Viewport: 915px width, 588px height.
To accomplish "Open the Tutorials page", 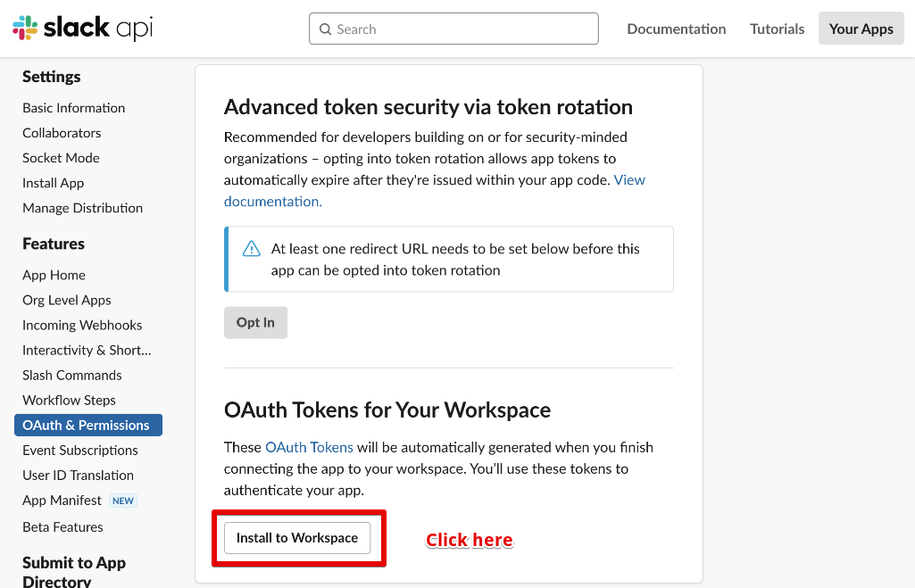I will (777, 29).
